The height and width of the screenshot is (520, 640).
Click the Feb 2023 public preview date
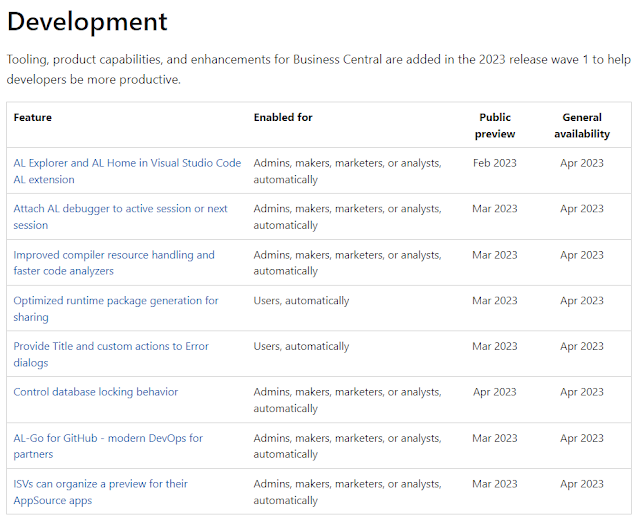point(495,163)
